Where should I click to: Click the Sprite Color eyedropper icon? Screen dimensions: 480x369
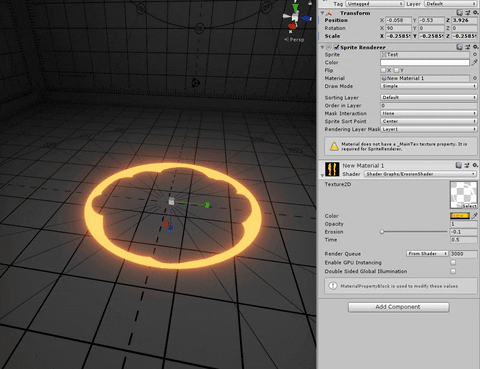click(x=475, y=62)
